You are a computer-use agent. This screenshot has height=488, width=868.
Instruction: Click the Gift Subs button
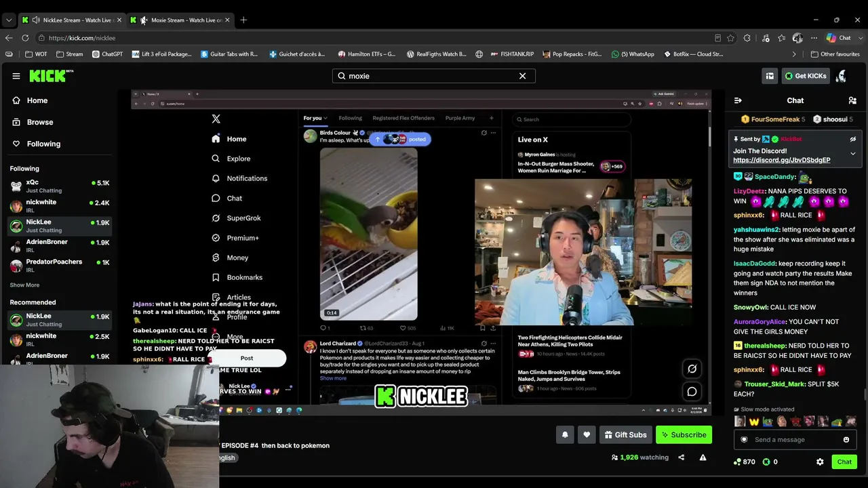(625, 435)
